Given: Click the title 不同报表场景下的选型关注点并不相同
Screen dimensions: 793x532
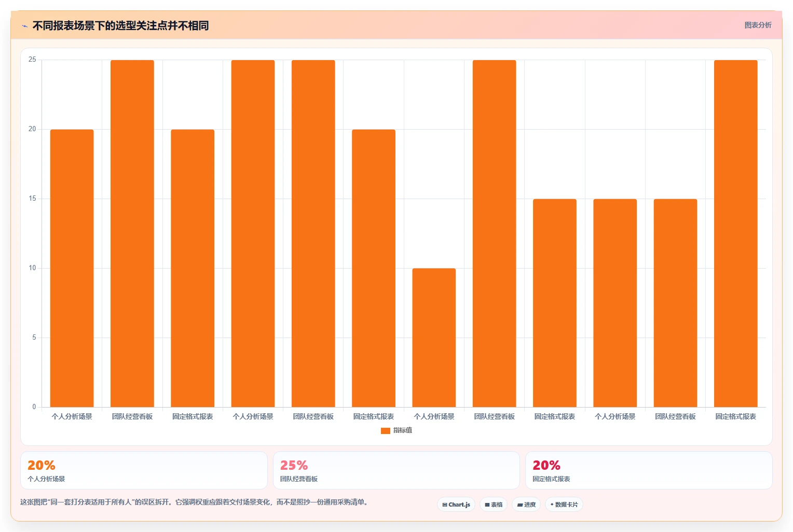Looking at the screenshot, I should point(120,25).
